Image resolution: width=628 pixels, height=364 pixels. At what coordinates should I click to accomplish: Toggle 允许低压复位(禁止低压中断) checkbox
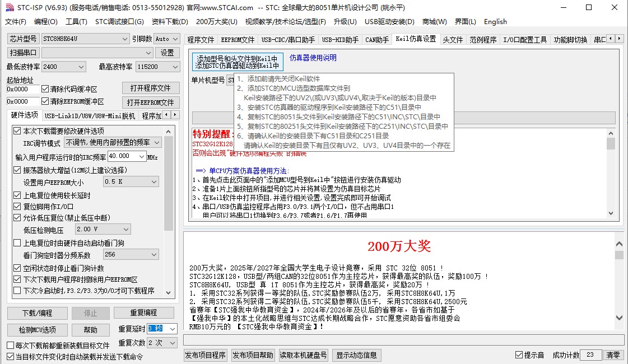pyautogui.click(x=17, y=218)
